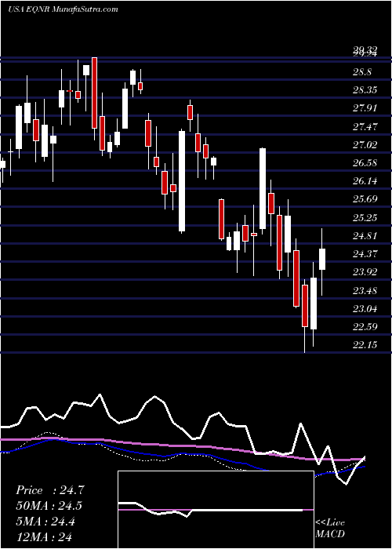The width and height of the screenshot is (392, 549).
Task: Click the 26.58 price axis label
Action: [365, 163]
